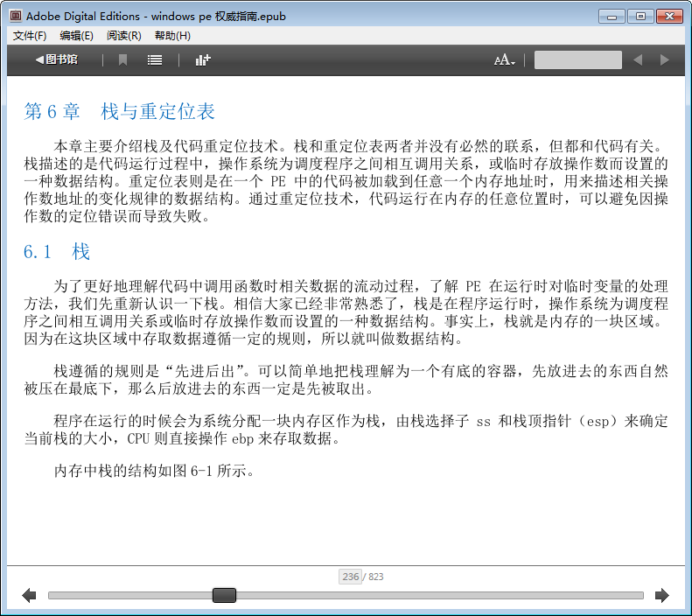Go to next search result arrow
This screenshot has height=616, width=692.
pyautogui.click(x=664, y=59)
